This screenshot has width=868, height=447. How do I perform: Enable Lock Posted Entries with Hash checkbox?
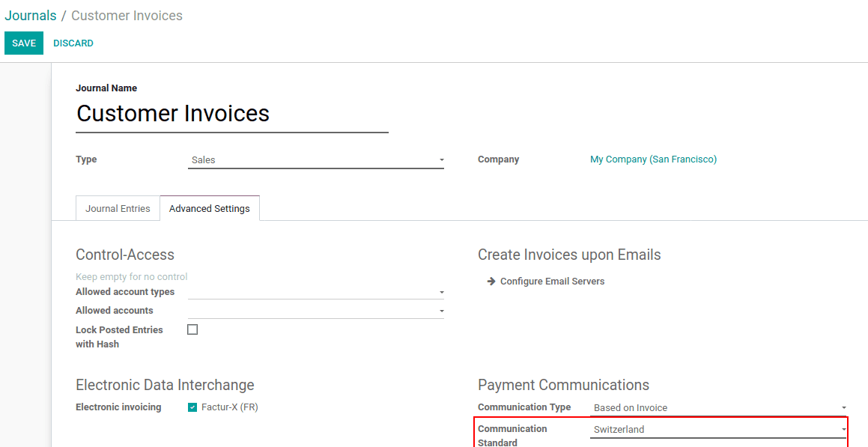[192, 329]
